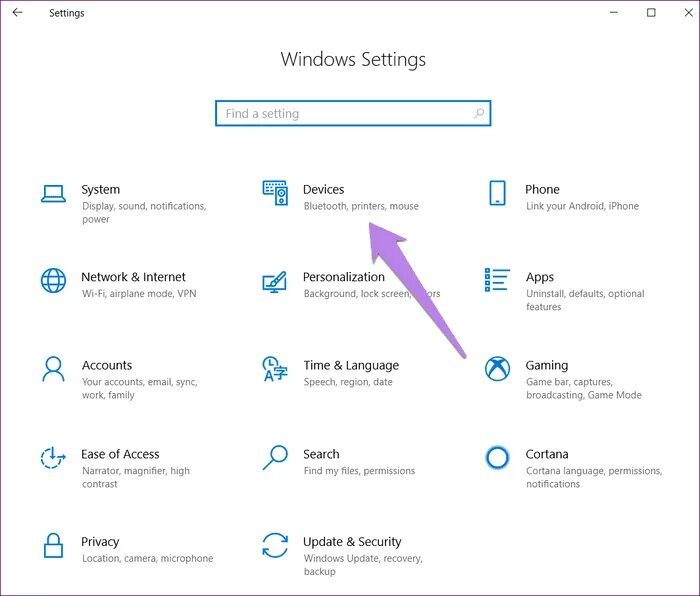
Task: Click 'Link your Android, iPhone' description
Action: pyautogui.click(x=582, y=206)
